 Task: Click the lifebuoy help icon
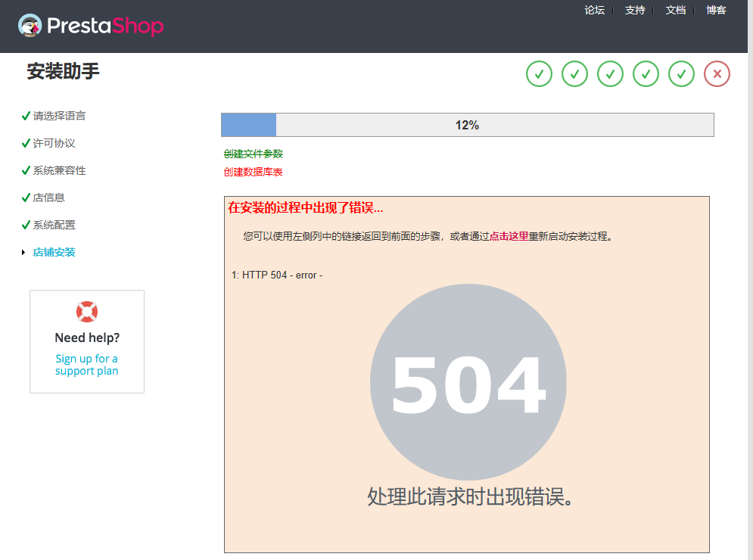[x=86, y=311]
